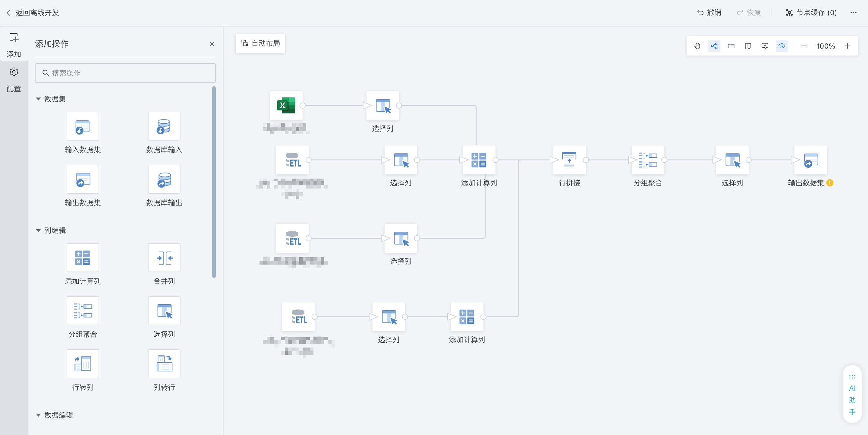Select the 输出数据集 canvas node
The height and width of the screenshot is (435, 868).
[811, 160]
